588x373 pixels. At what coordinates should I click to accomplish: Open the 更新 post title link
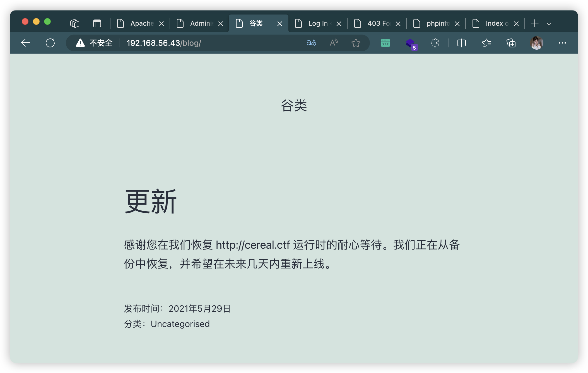click(151, 202)
